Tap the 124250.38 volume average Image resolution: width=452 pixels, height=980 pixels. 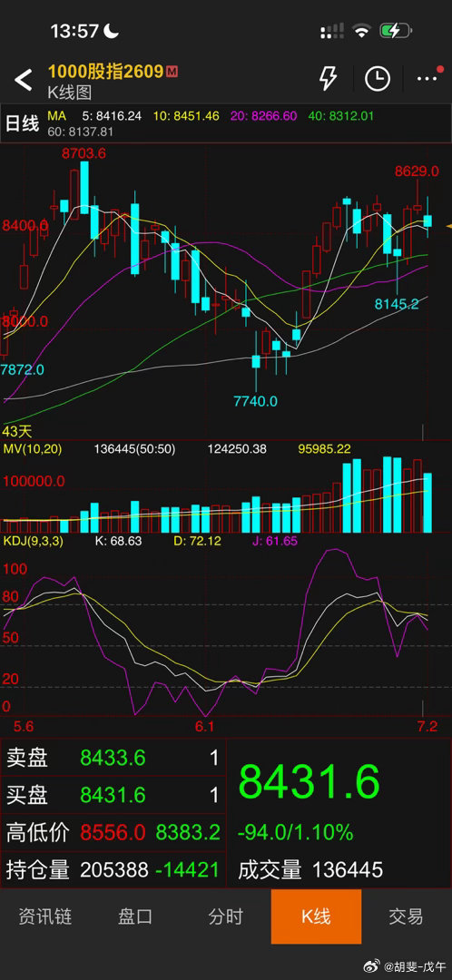tap(238, 449)
